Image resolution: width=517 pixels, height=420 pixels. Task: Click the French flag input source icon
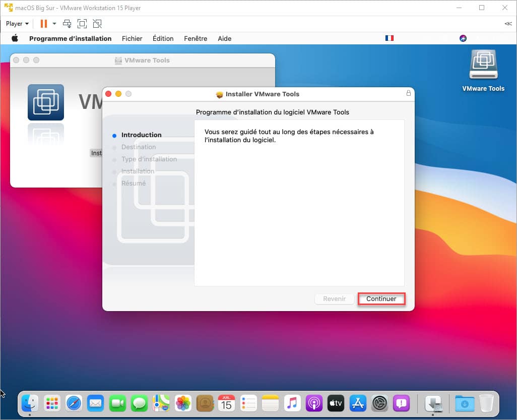click(390, 38)
